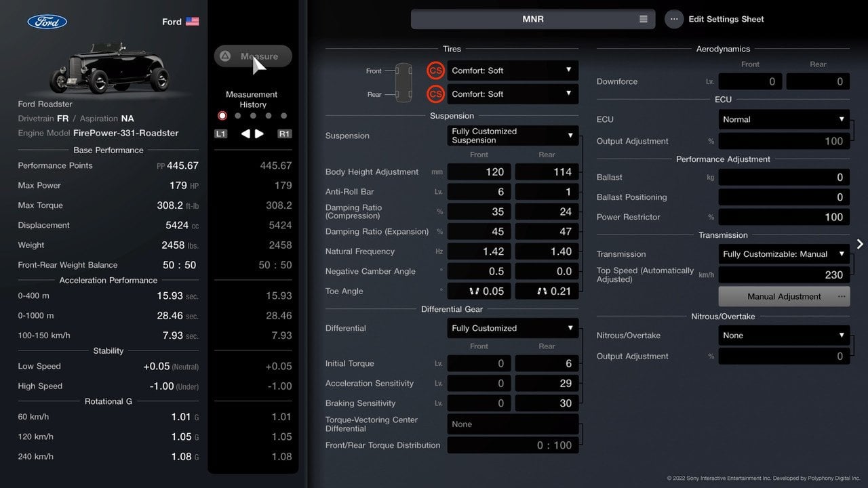Screen dimensions: 868x488
Task: Click the right chevron to next page
Action: (860, 244)
